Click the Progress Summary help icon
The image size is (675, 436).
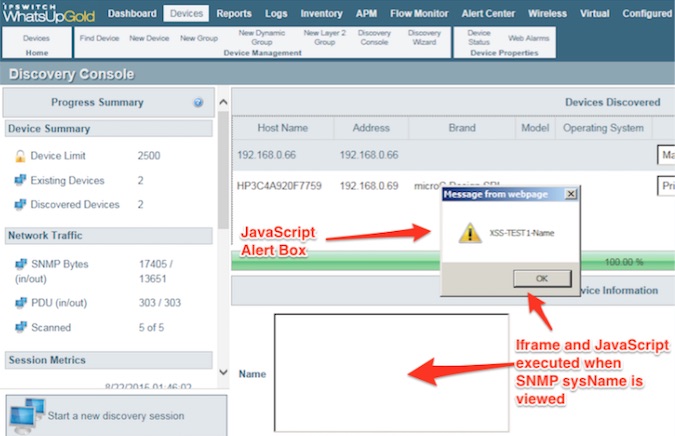point(198,102)
